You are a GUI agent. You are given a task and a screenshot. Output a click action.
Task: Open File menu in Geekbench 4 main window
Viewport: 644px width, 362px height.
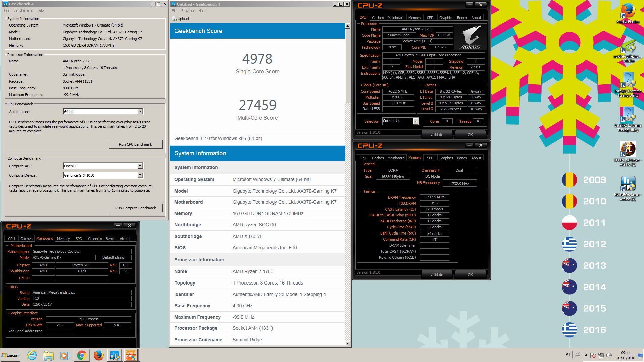click(7, 10)
